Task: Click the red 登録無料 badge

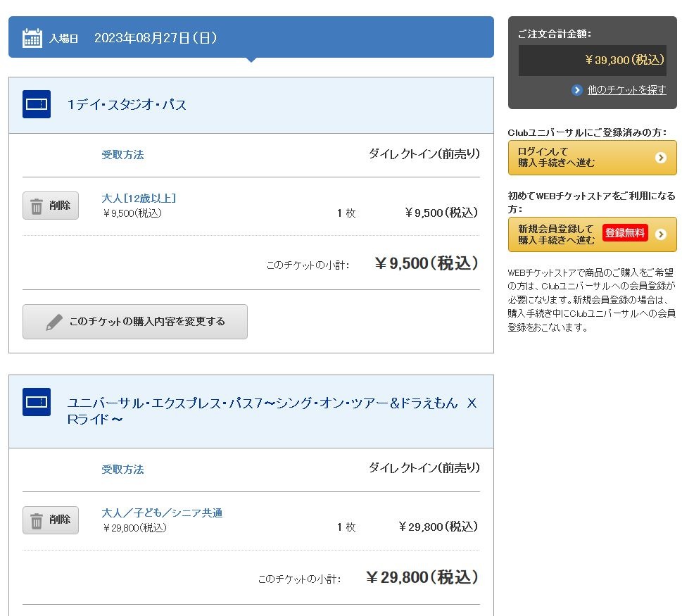Action: (625, 233)
